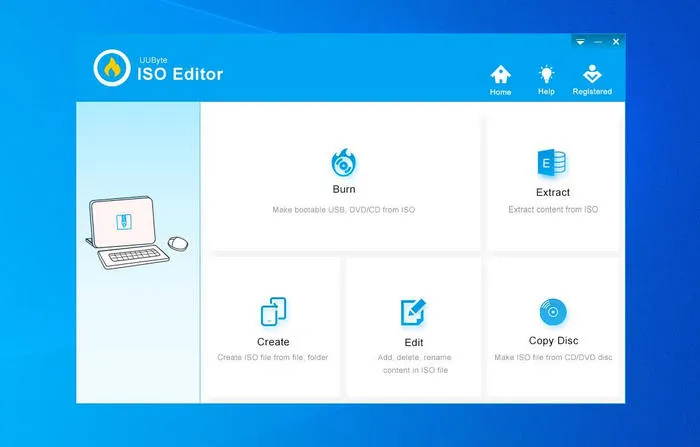Click the Registered user icon
Image resolution: width=700 pixels, height=447 pixels.
click(592, 75)
